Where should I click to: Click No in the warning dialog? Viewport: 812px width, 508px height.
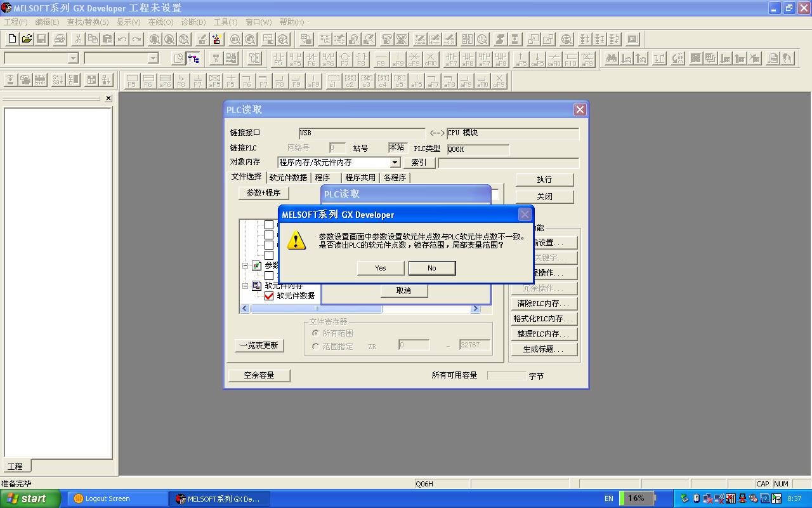click(431, 268)
